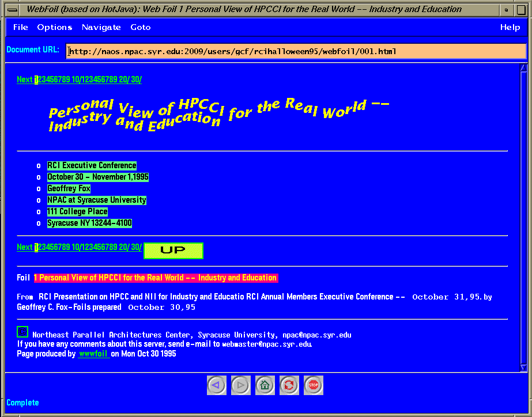
Task: Follow the wwwfoil link
Action: [93, 354]
